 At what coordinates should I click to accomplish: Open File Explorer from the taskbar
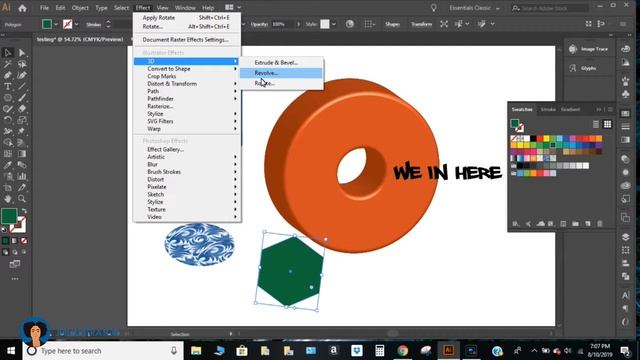pyautogui.click(x=196, y=351)
